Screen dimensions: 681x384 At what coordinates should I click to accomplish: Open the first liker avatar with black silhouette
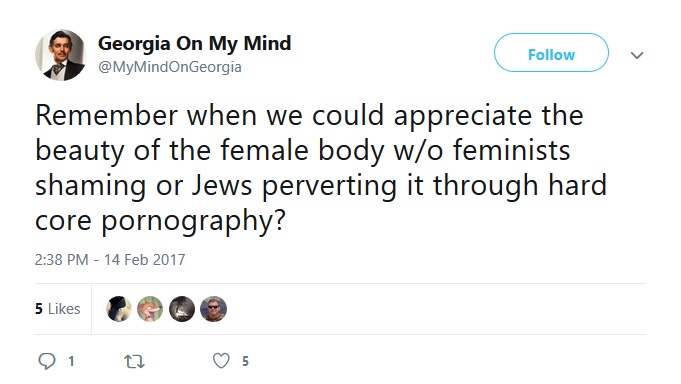[119, 309]
